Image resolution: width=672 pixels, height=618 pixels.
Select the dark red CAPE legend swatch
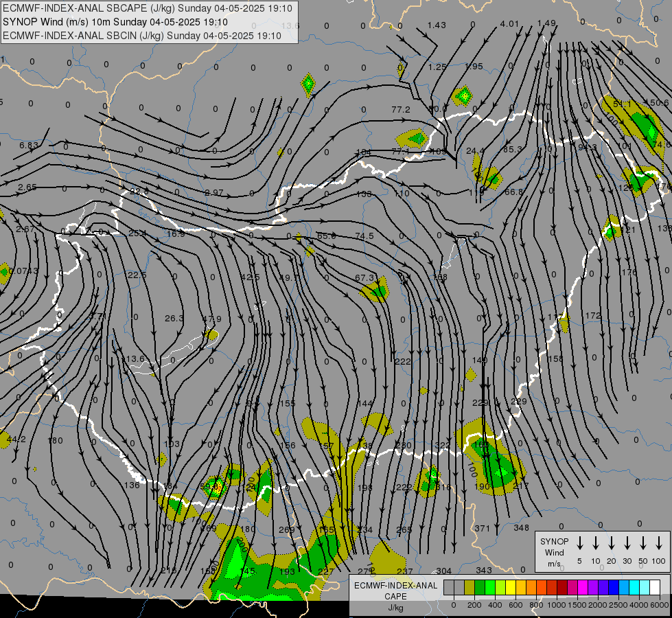tap(562, 588)
